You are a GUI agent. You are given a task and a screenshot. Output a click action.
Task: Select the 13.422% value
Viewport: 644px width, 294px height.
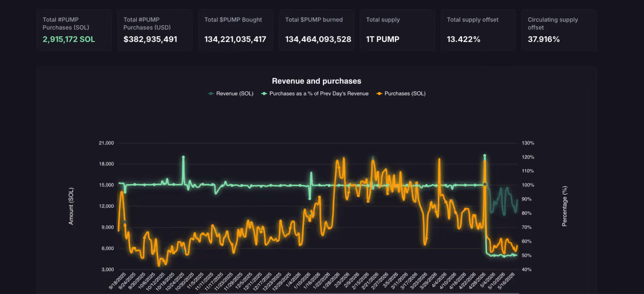point(465,39)
